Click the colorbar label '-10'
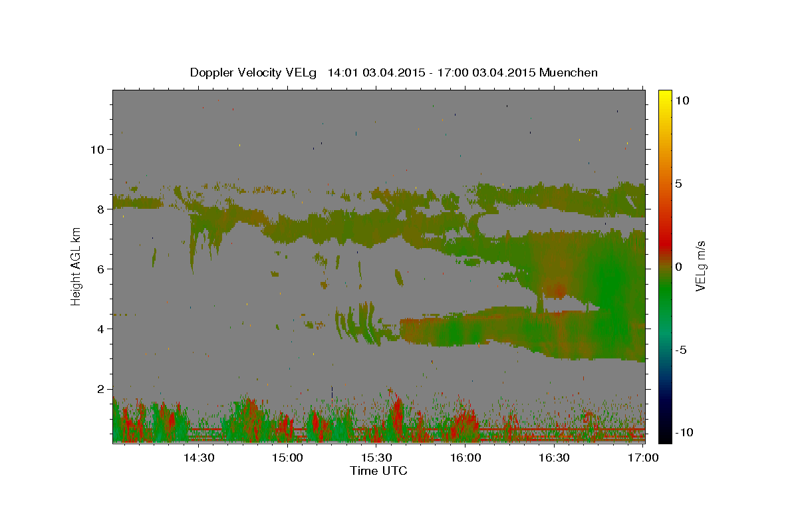This screenshot has width=798, height=532. tap(684, 432)
